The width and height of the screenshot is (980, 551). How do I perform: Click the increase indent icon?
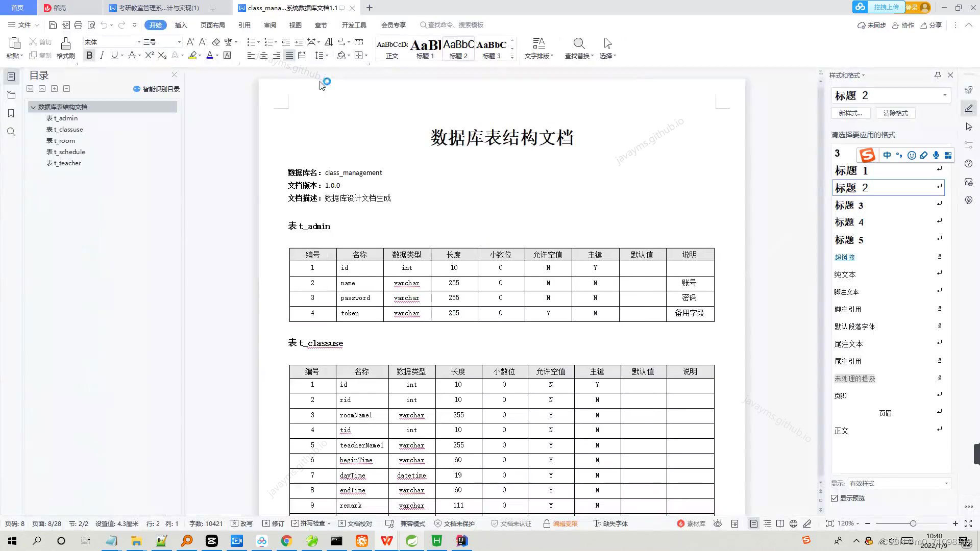[299, 42]
